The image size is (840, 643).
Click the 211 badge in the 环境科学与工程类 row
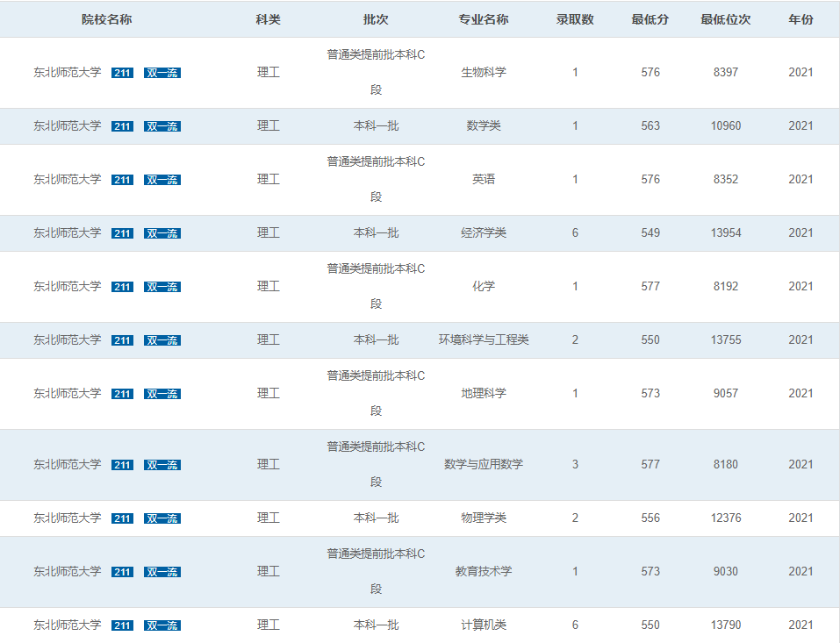[122, 340]
